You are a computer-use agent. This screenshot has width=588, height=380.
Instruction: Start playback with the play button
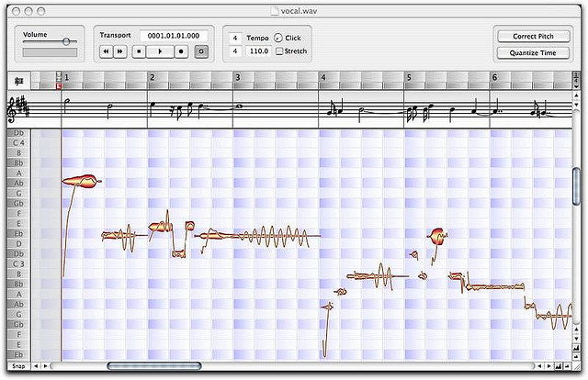[x=160, y=51]
